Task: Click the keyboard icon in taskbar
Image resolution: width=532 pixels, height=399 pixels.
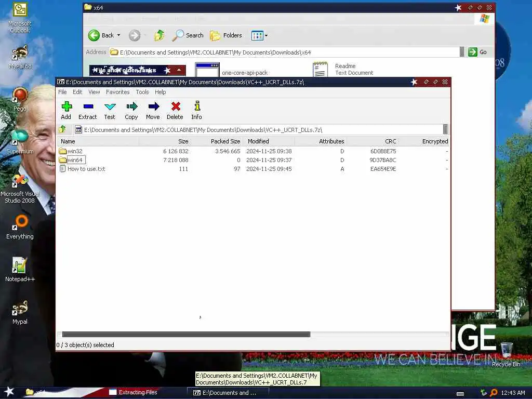Action: click(460, 394)
